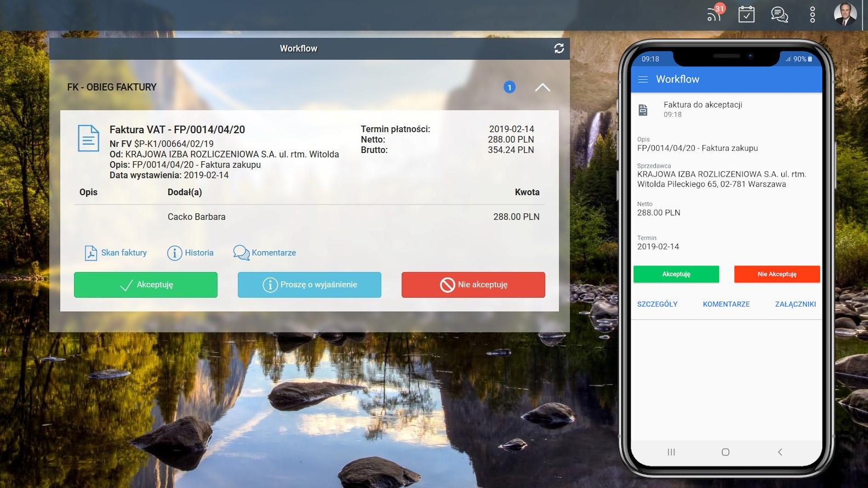
Task: Click the 354.24 PLN brutto value
Action: coord(511,150)
